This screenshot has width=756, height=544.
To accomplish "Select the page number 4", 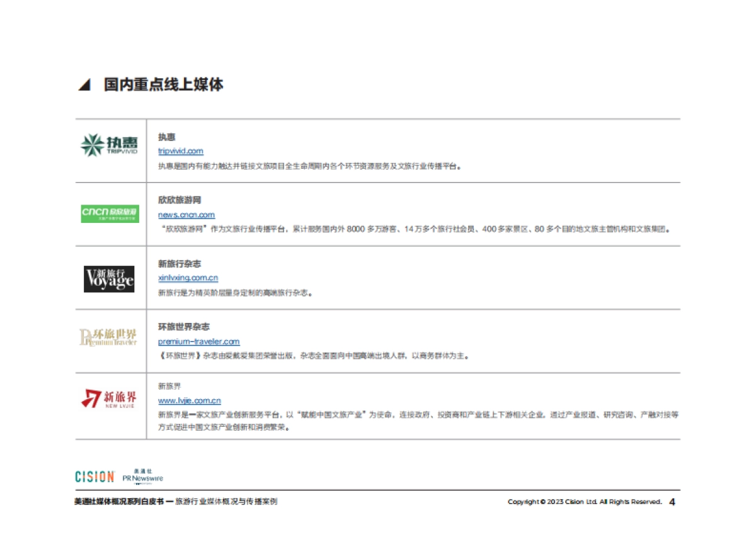I will point(673,502).
